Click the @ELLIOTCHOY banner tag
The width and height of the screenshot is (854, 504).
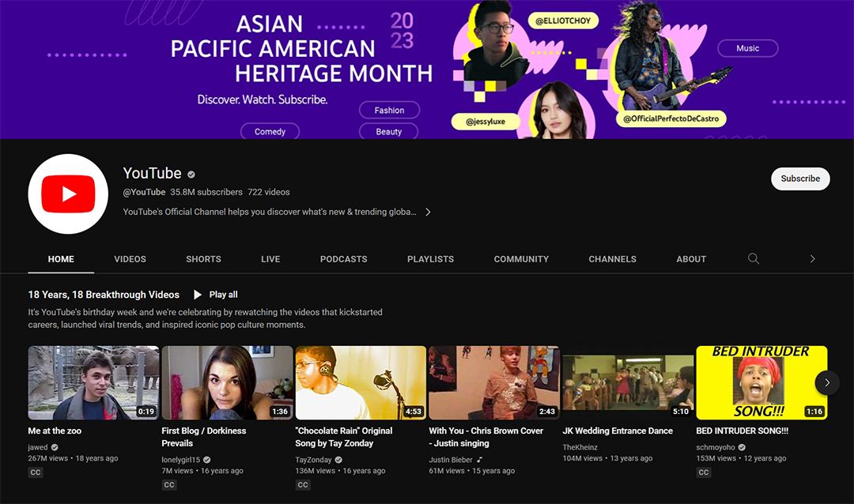click(563, 21)
